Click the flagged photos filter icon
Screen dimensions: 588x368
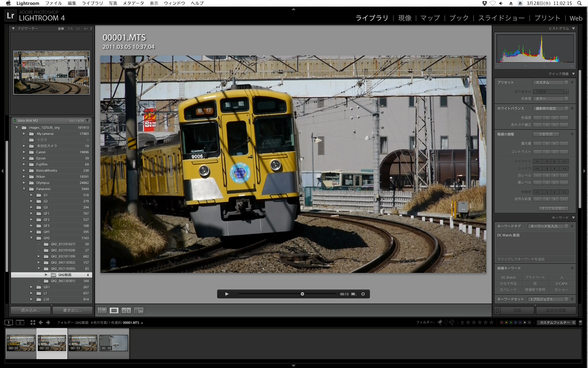coord(440,322)
